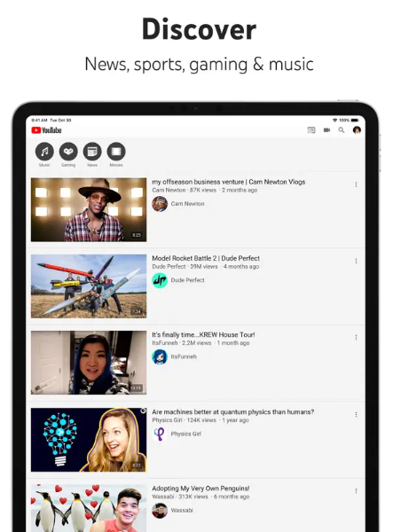
Task: Click the 'Wassabi' channel name beside avatar
Action: point(182,511)
